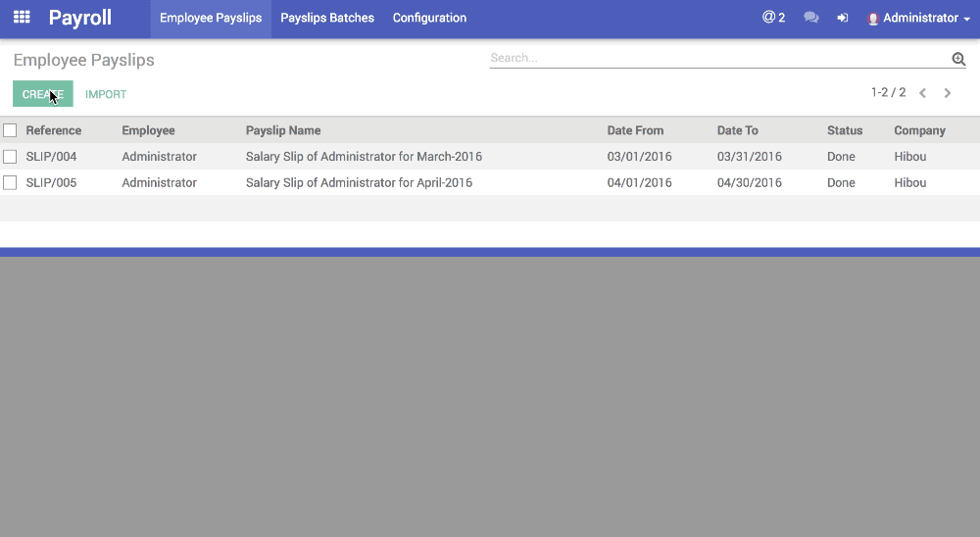Click the Payroll app title

pos(80,18)
